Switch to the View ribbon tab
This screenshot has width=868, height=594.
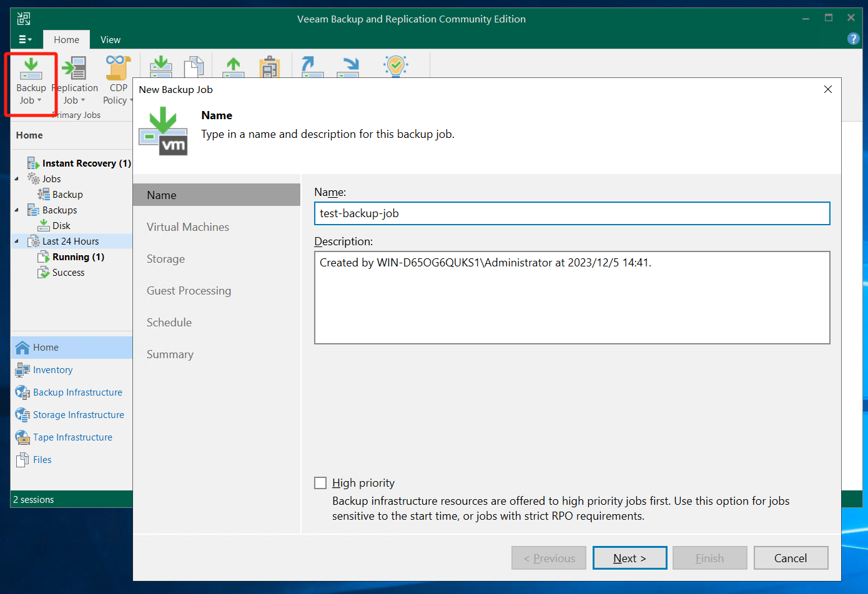(x=111, y=39)
